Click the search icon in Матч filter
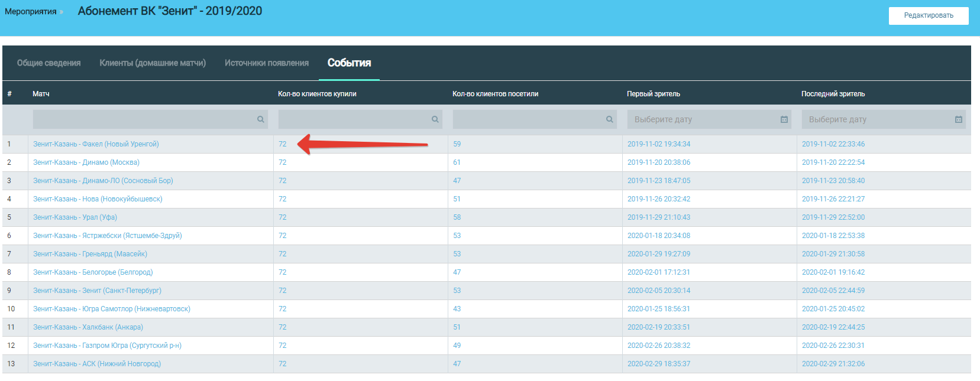Screen dimensions: 980x381 coord(260,119)
